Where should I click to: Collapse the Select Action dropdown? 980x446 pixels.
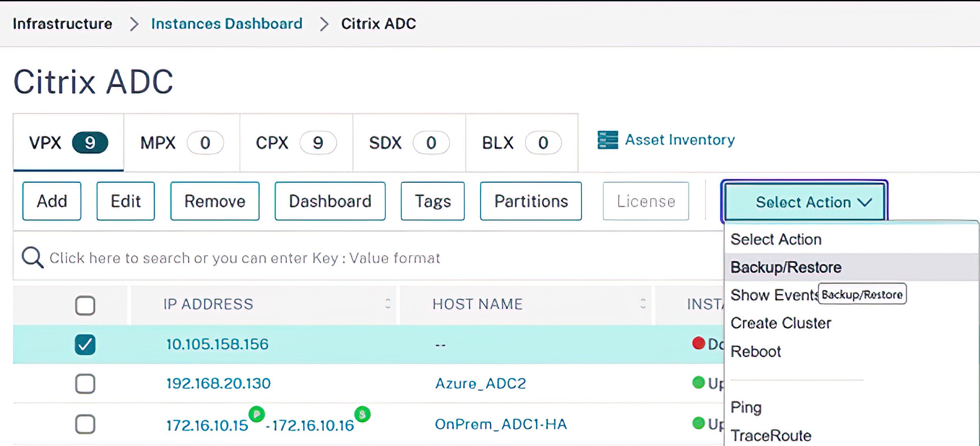[x=804, y=202]
